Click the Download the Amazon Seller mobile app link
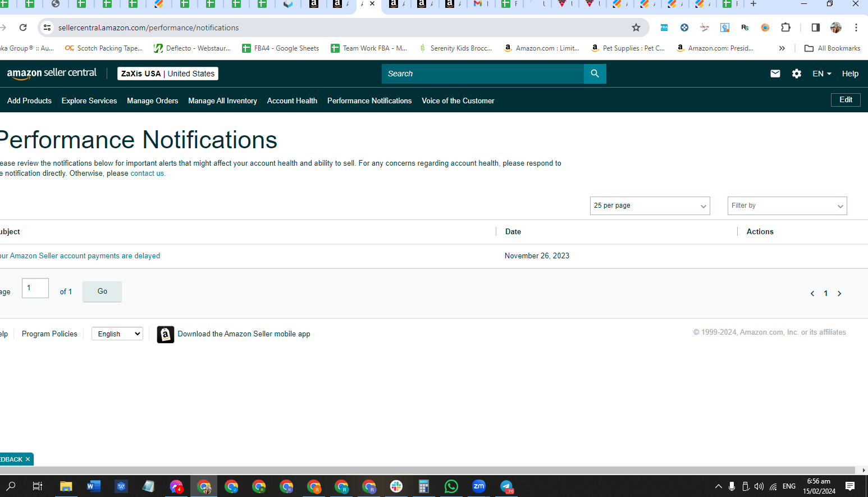The height and width of the screenshot is (497, 868). click(x=244, y=334)
